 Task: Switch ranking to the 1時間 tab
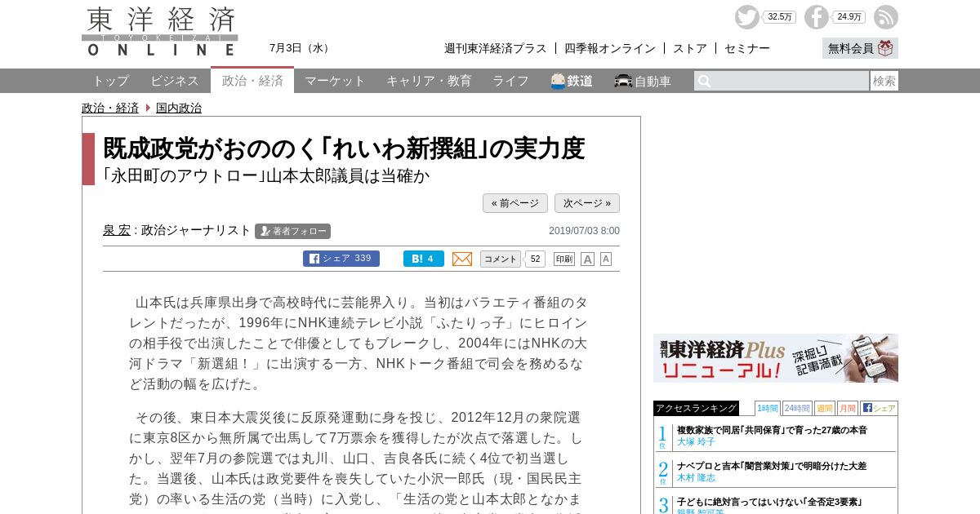(x=768, y=408)
